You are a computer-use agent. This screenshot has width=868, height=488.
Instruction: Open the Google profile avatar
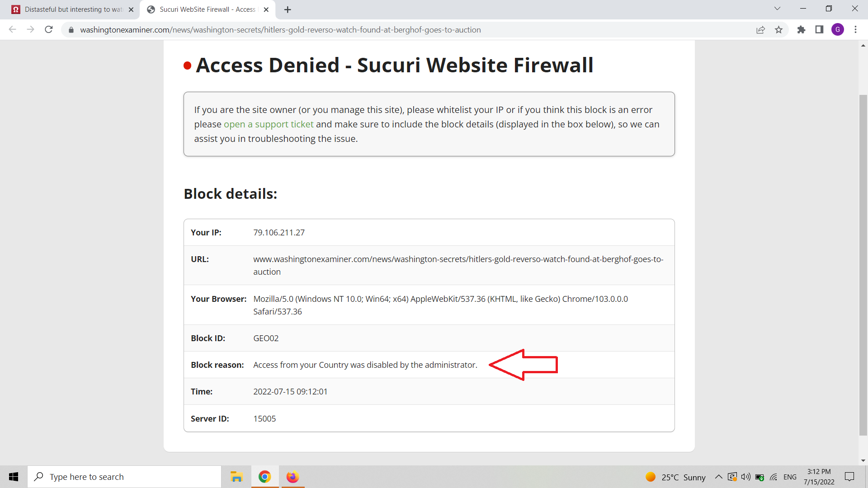[x=837, y=30]
